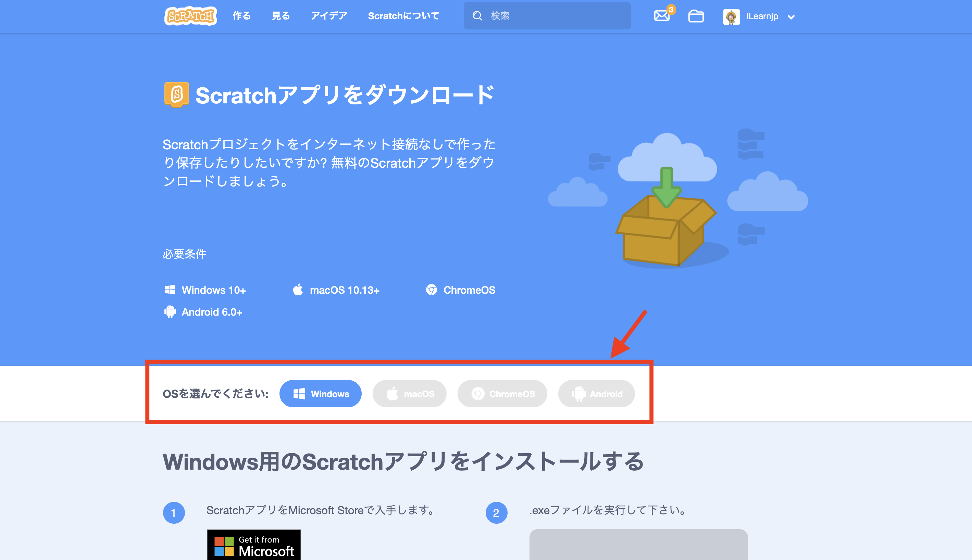Click the 必要条件 heading

(184, 254)
